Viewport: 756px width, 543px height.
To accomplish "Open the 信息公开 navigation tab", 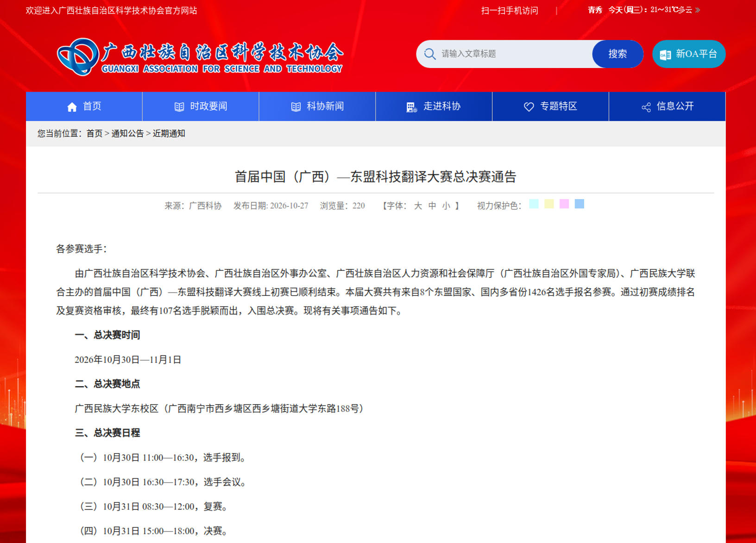I will (667, 106).
